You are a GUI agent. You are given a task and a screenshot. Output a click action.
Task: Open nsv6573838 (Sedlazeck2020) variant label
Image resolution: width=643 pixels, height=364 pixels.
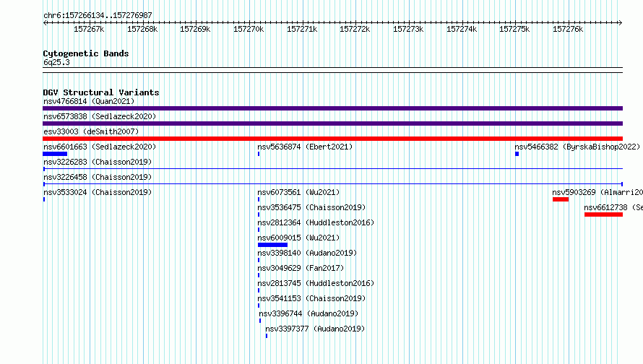coord(100,116)
